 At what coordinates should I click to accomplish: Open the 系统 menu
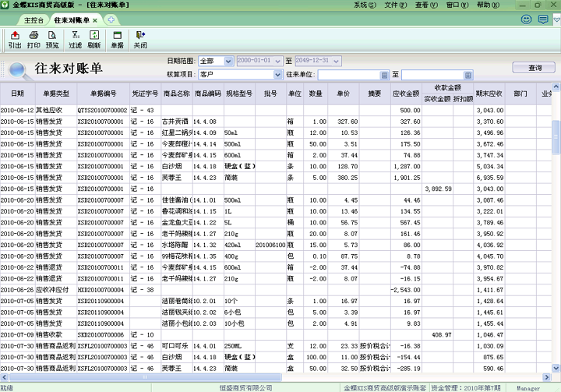[x=362, y=5]
